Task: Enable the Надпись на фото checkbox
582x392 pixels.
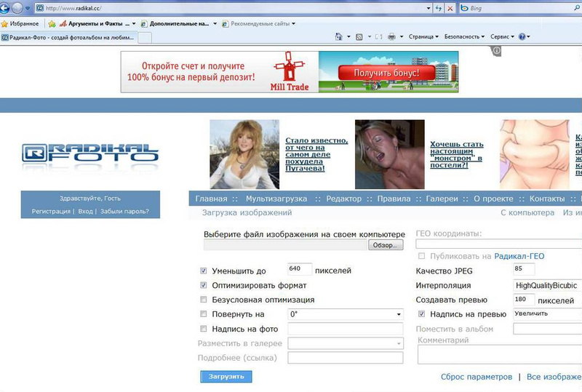Action: coord(204,329)
